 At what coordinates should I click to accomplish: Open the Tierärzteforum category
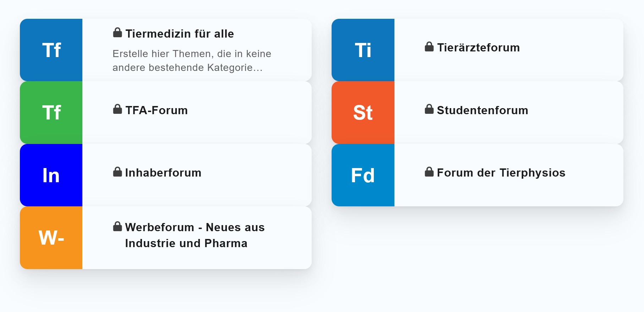coord(479,48)
